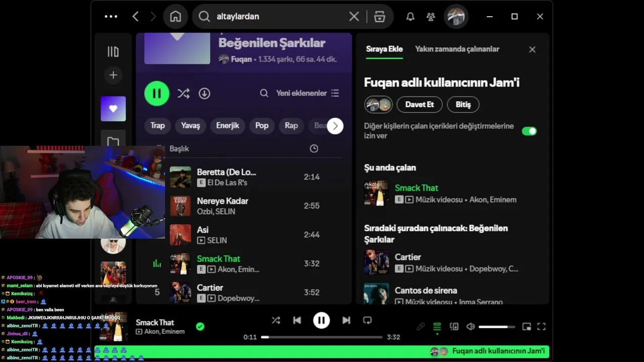Pause the Beğenilen Şarkılar playlist with the green button

(x=157, y=94)
